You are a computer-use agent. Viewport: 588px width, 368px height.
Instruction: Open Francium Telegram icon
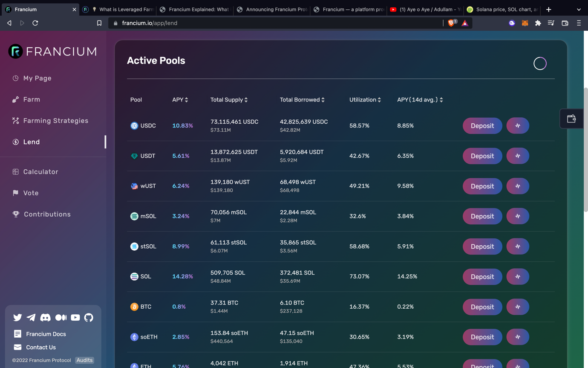click(x=31, y=317)
